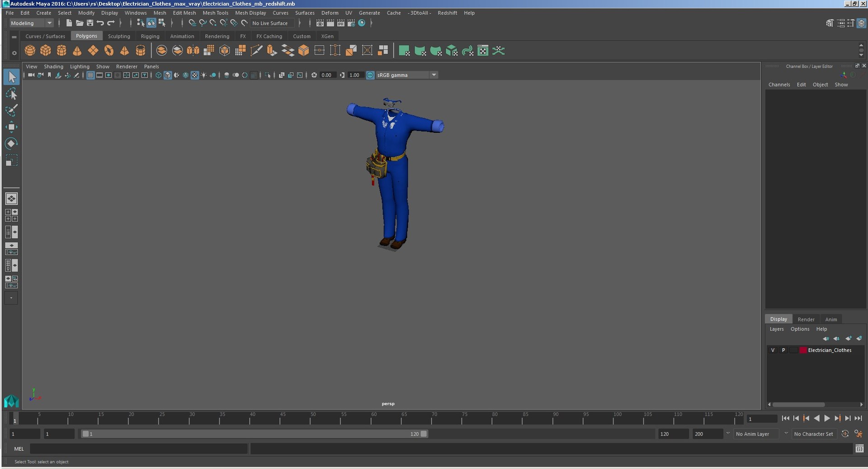
Task: Create a polygon pipe from the shelf
Action: pyautogui.click(x=141, y=51)
